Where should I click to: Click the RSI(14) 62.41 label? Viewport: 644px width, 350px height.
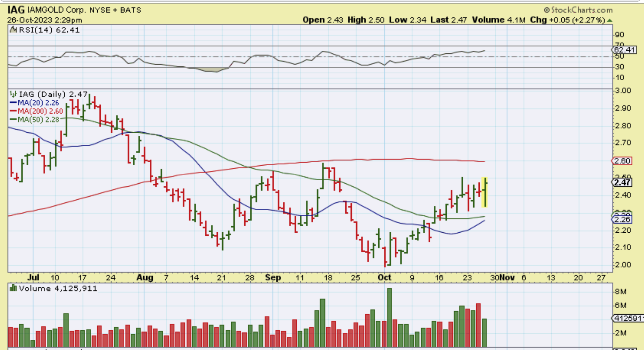click(x=49, y=30)
